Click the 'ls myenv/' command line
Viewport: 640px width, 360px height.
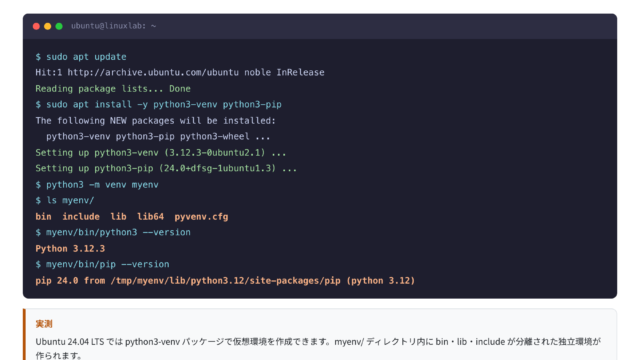coord(65,200)
